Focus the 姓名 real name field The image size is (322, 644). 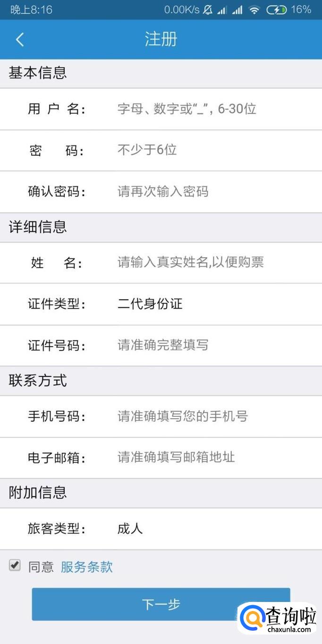pos(208,263)
